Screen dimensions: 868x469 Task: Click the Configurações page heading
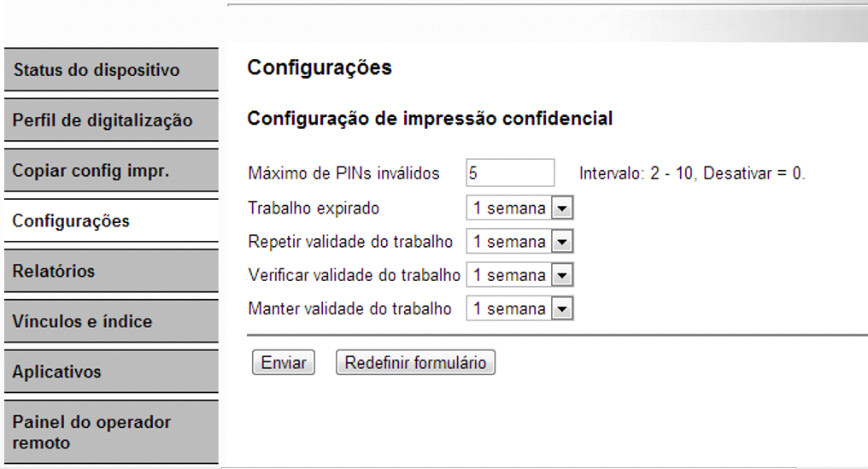pos(320,68)
